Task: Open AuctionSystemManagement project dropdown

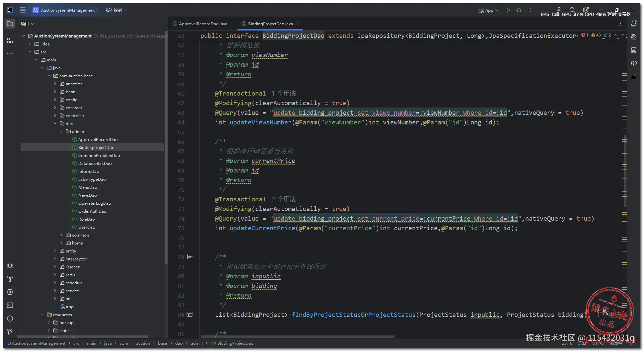Action: tap(66, 10)
